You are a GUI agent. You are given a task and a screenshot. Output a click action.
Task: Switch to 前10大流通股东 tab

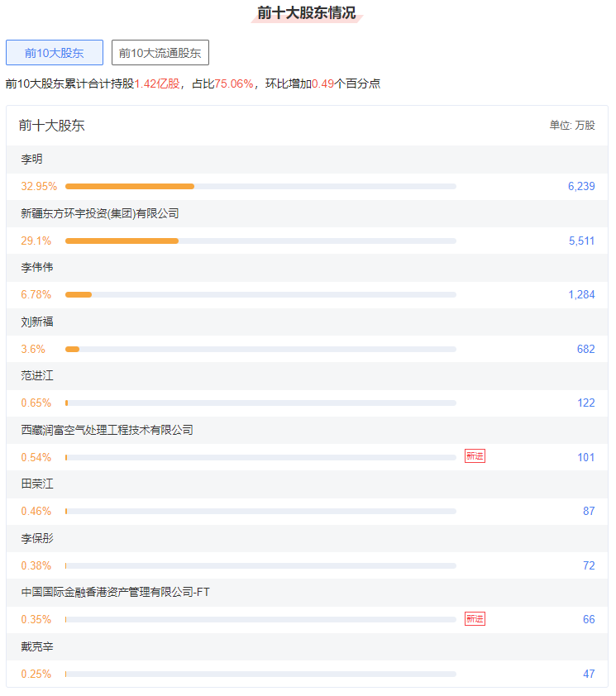160,53
